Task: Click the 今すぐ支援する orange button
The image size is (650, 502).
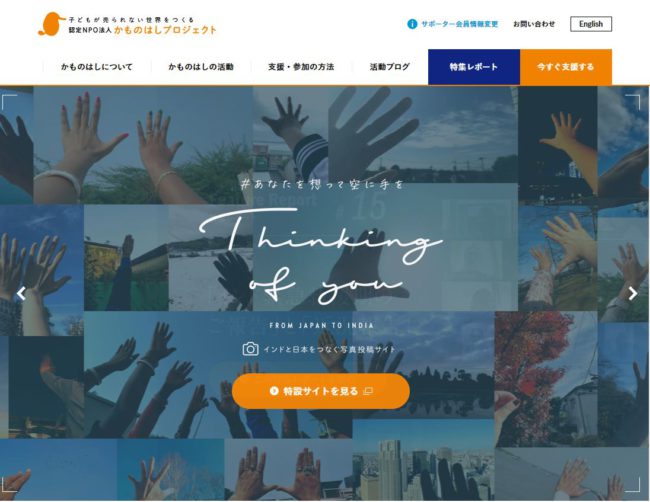Action: coord(566,67)
